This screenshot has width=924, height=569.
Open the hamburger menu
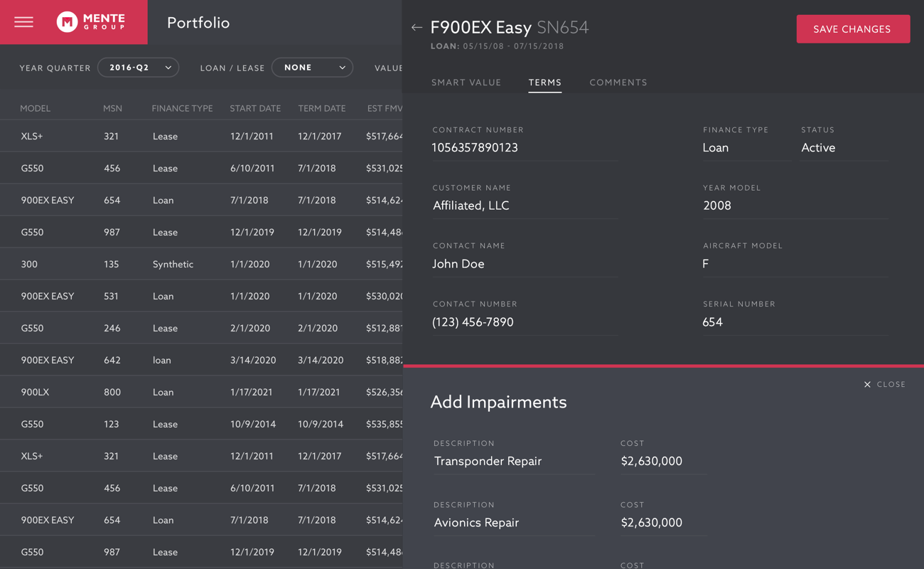click(23, 22)
